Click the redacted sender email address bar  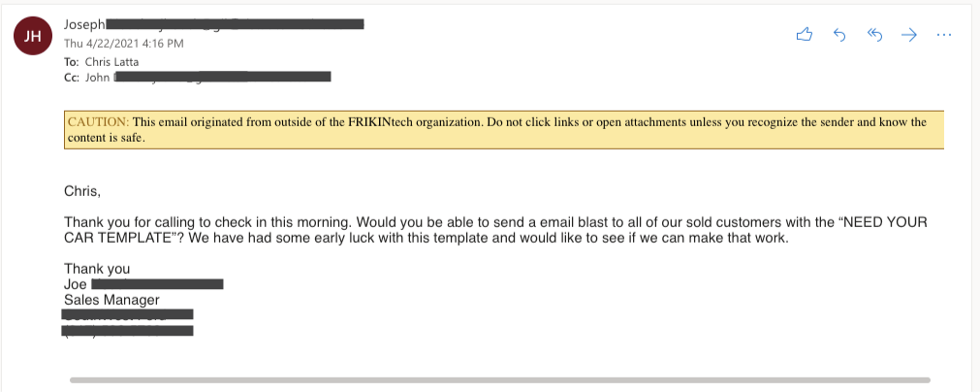point(235,24)
